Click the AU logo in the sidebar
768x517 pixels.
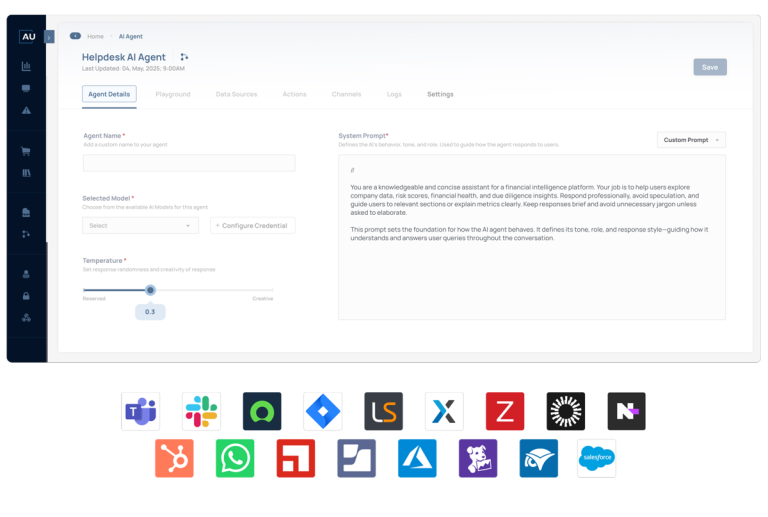point(28,37)
